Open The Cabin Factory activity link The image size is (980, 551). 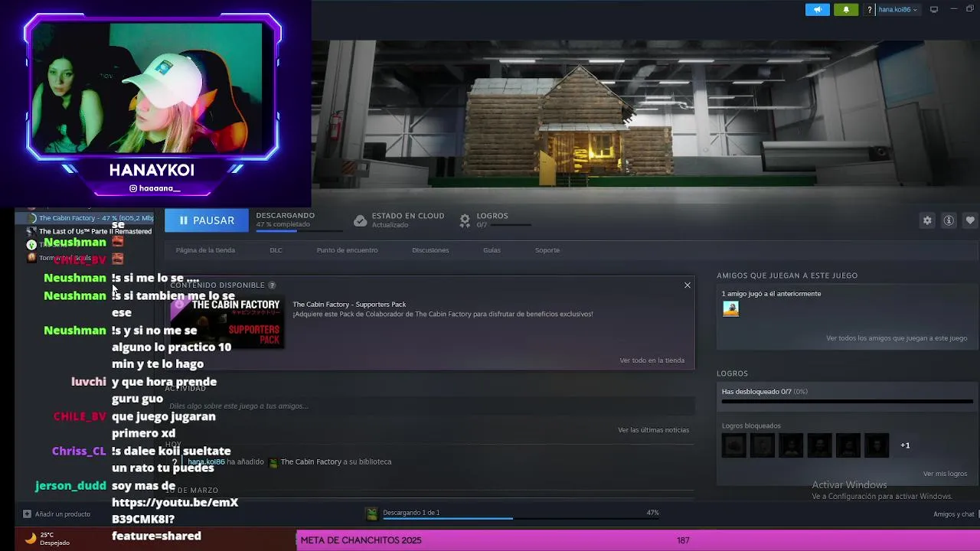point(311,462)
